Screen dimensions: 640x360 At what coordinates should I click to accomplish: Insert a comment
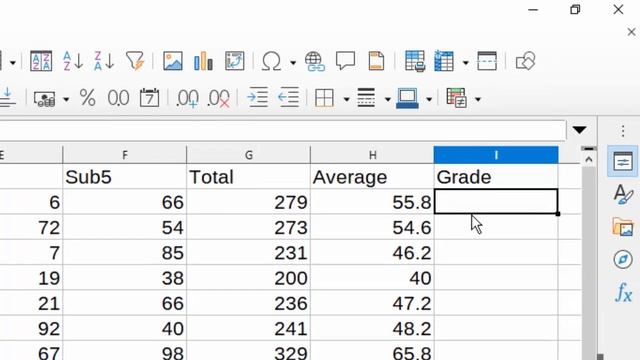[x=345, y=61]
